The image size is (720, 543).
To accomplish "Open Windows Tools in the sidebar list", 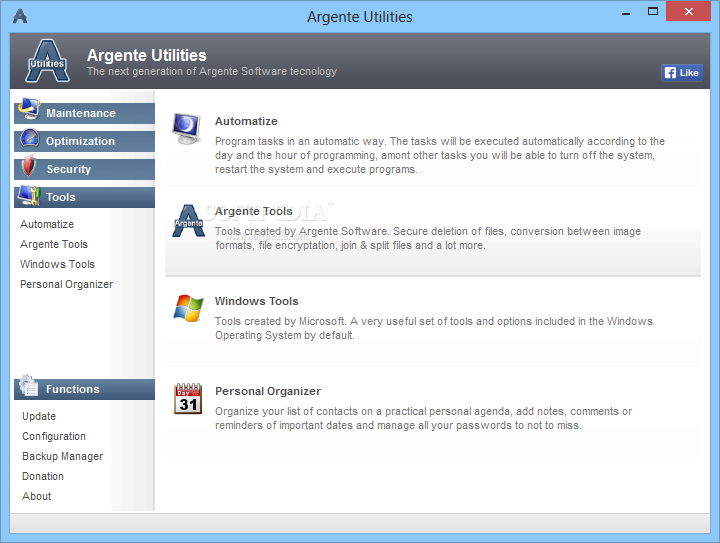I will [x=57, y=264].
